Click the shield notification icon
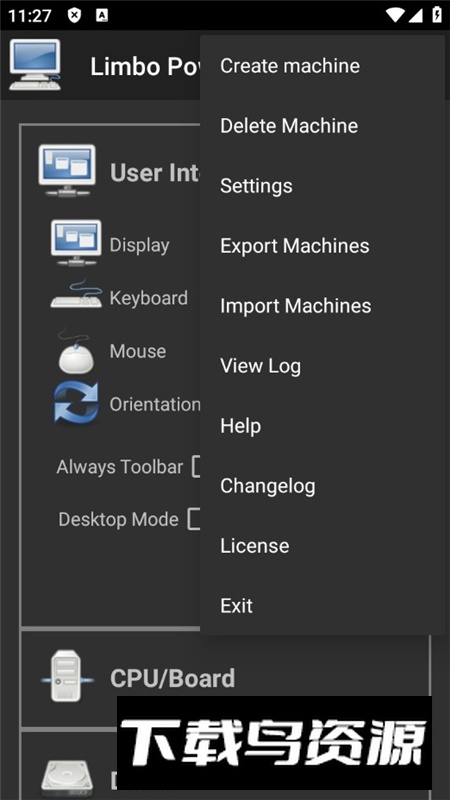Image resolution: width=450 pixels, height=800 pixels. point(74,15)
